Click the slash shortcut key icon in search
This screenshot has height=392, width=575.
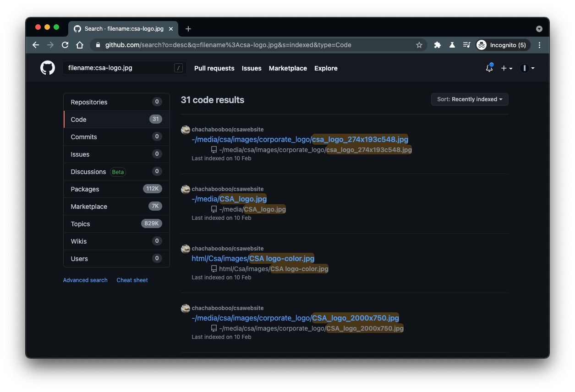pos(179,68)
